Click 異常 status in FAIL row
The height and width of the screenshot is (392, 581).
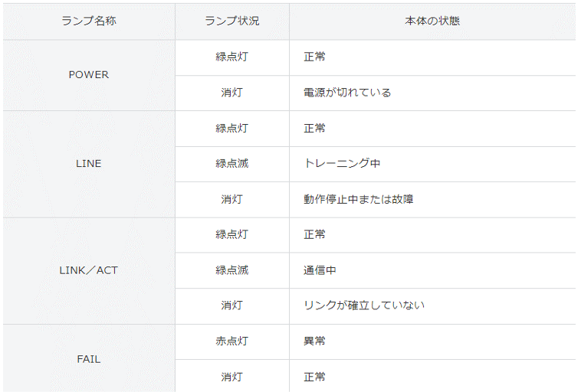(314, 341)
